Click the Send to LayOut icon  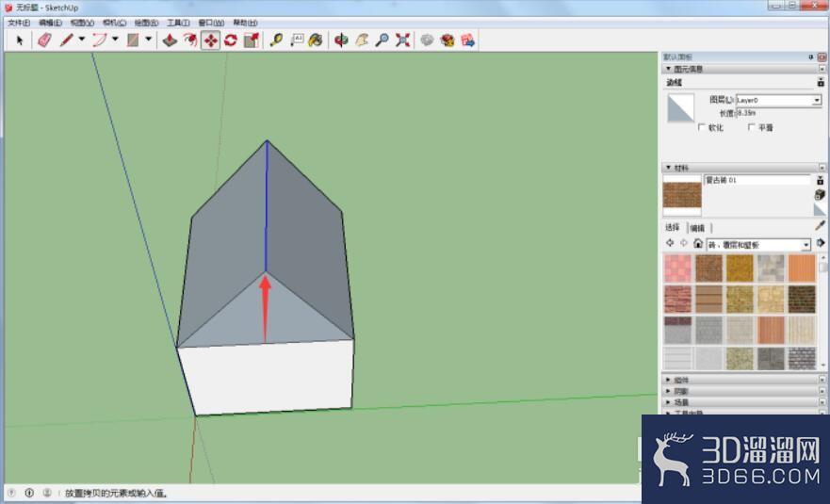tap(468, 41)
